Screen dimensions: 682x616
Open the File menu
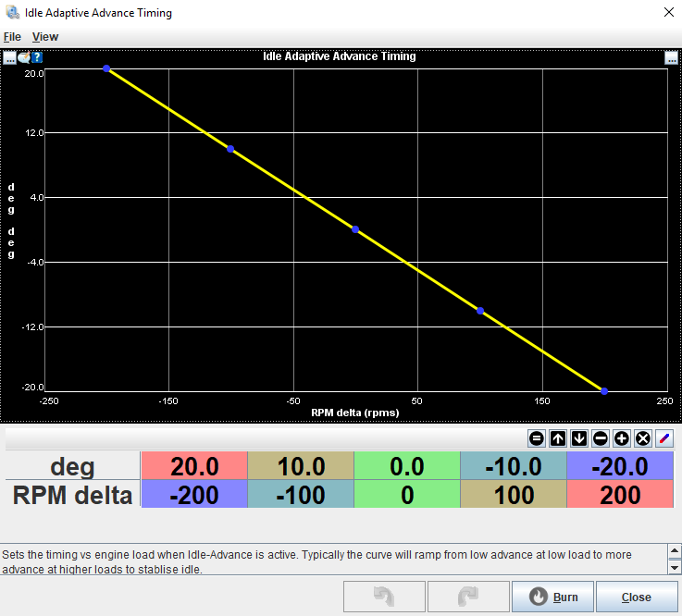[12, 37]
